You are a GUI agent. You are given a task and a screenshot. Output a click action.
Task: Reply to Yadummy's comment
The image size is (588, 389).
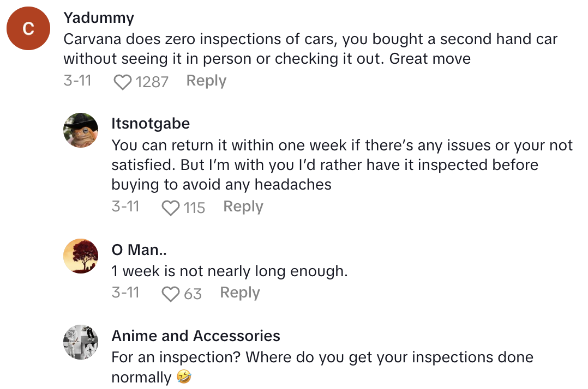click(206, 81)
